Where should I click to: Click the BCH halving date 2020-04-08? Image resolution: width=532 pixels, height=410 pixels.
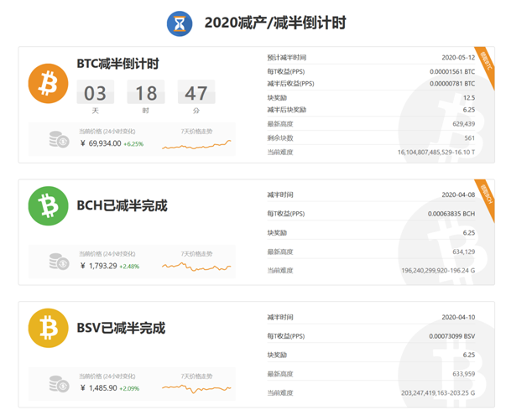tap(458, 195)
